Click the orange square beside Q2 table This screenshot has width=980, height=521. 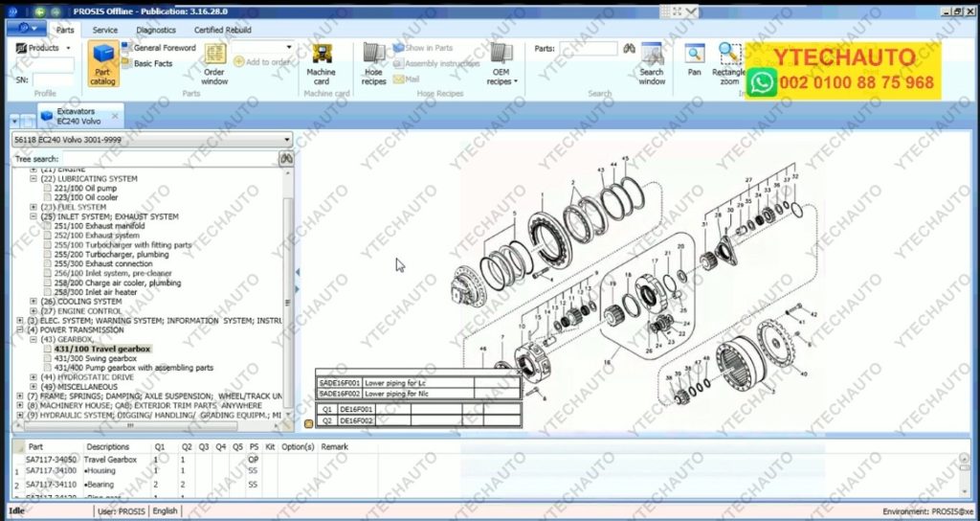pos(308,423)
